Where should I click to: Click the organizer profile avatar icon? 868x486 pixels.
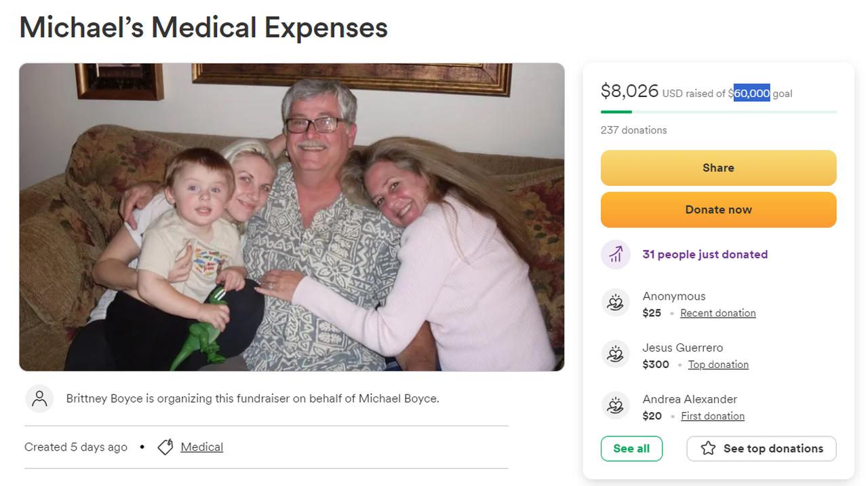39,398
